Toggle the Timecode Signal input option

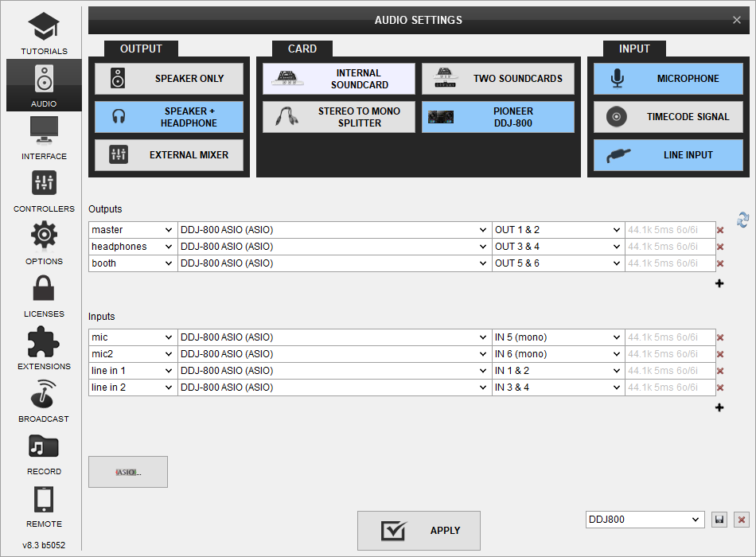coord(668,117)
